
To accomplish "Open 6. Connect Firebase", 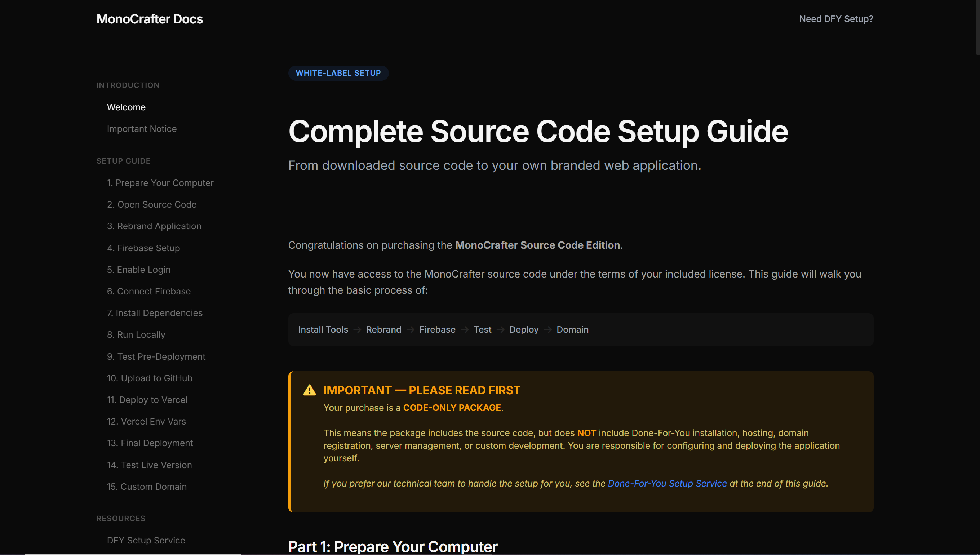I will [148, 291].
